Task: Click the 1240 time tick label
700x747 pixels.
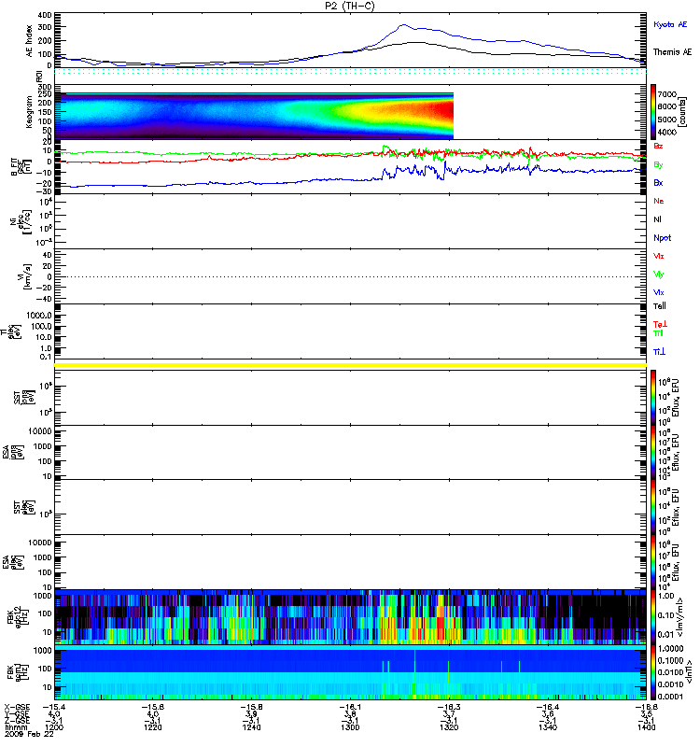Action: (x=251, y=727)
